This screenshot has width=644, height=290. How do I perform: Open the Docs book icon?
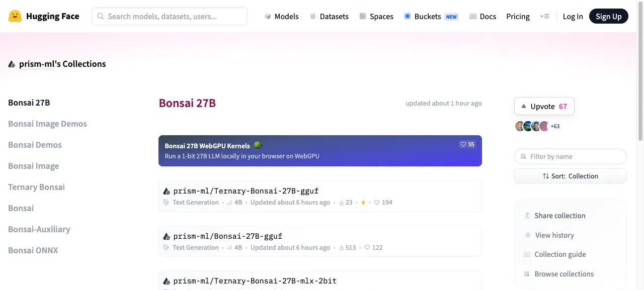pos(473,17)
